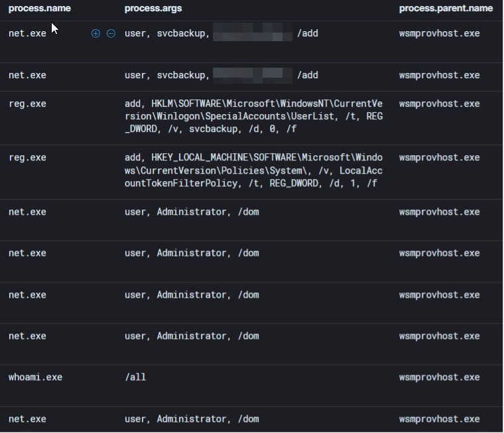Click the last row's Administrator /dom arguments
The height and width of the screenshot is (433, 504).
192,419
